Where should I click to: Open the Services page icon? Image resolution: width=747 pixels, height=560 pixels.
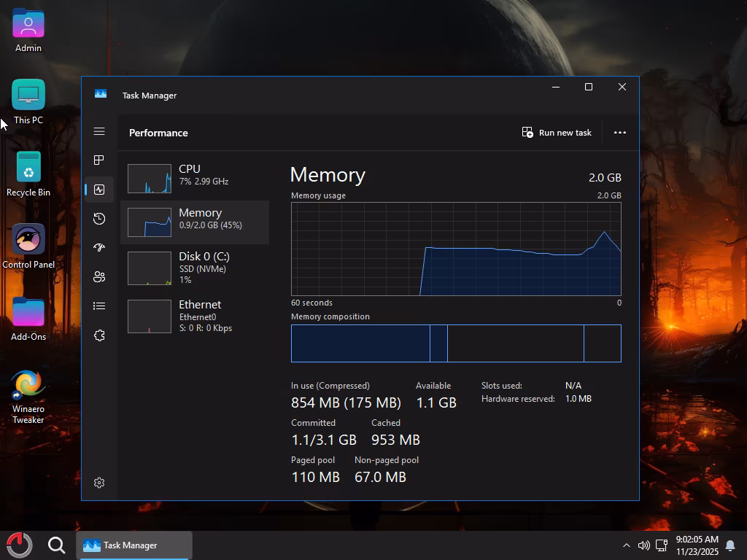click(99, 335)
